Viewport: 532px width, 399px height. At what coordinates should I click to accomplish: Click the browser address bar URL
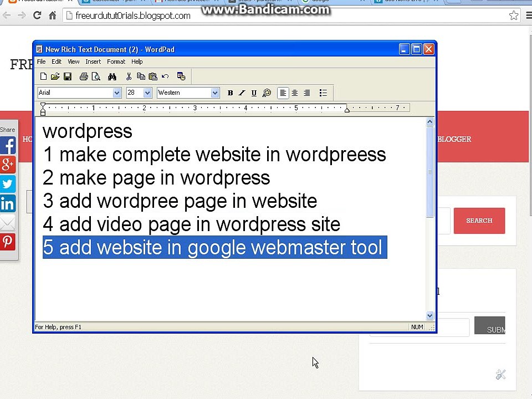click(132, 16)
